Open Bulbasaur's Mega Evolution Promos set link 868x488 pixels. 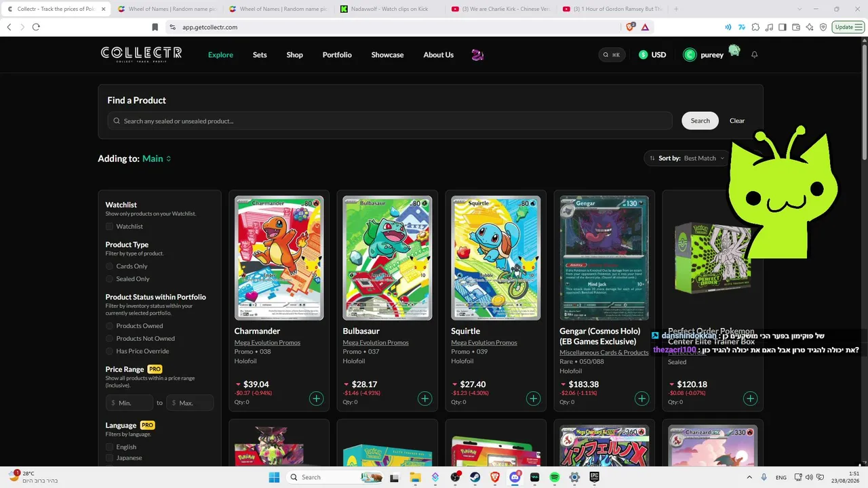tap(376, 342)
